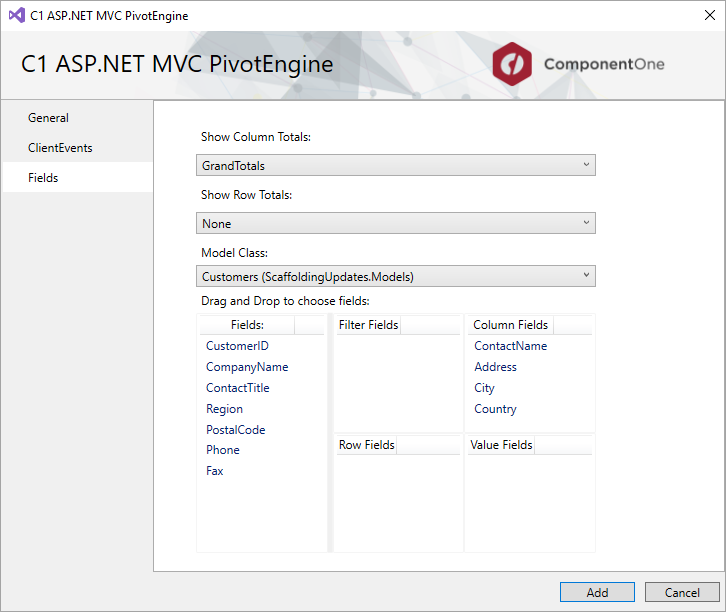726x612 pixels.
Task: Open Show Row Totals dropdown
Action: 395,223
